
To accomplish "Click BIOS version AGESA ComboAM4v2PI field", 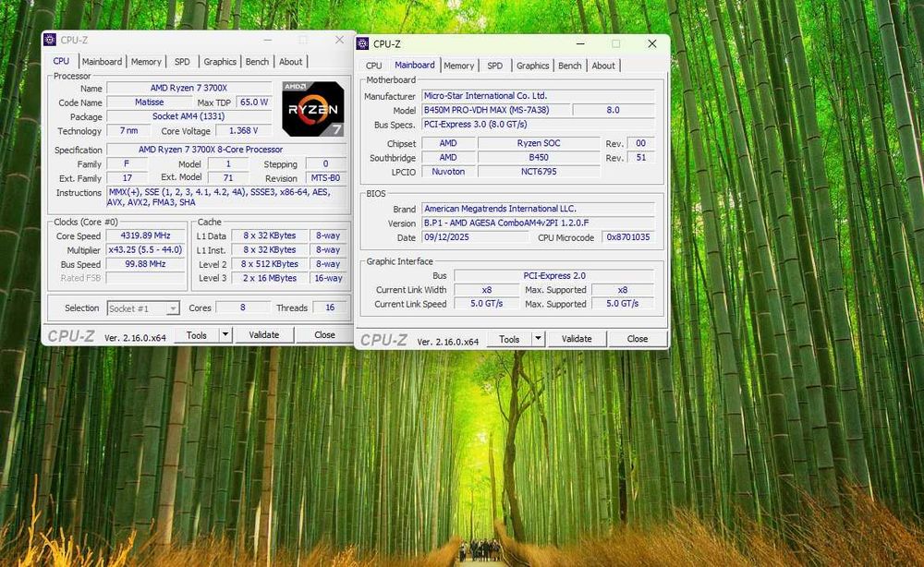I will click(538, 223).
